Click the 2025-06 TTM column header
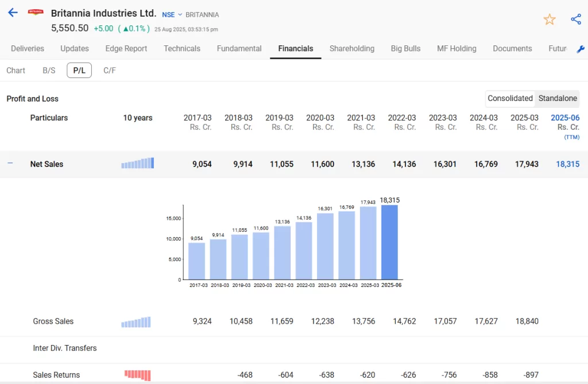Screen dimensions: 588x384 click(565, 127)
